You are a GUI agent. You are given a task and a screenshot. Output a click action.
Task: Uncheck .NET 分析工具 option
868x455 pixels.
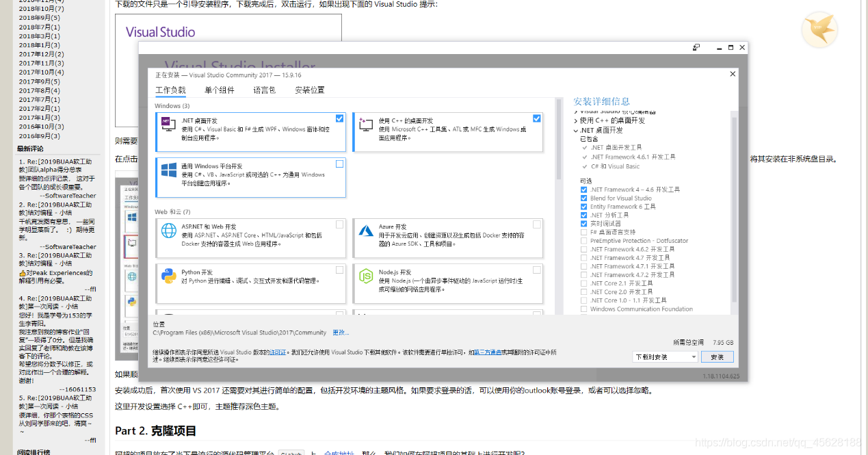(584, 215)
